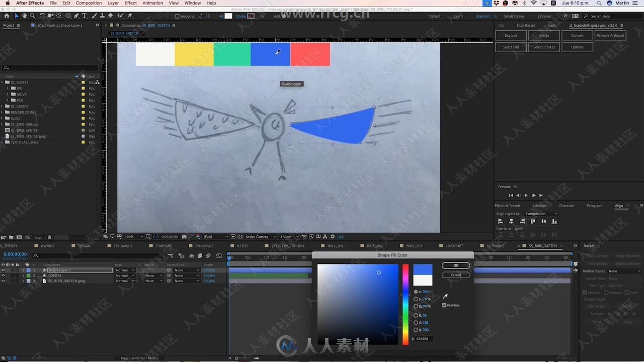
Task: Expand Shape Layer 1 properties
Action: (23, 270)
